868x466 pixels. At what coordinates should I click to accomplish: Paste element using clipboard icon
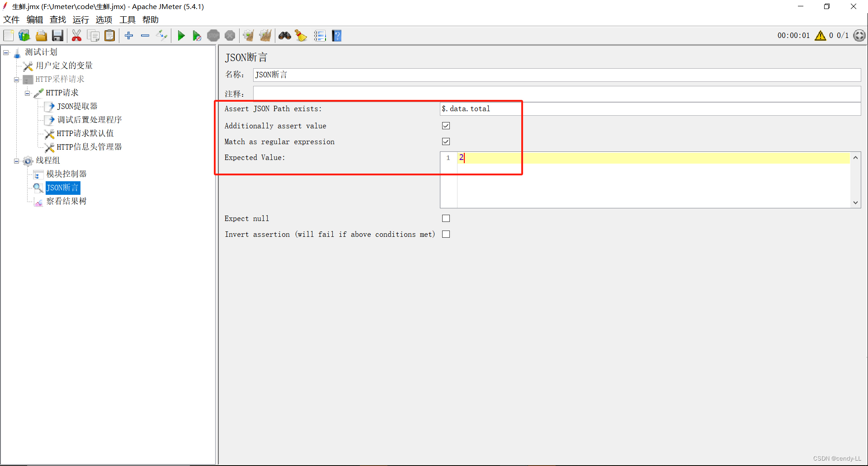coord(110,36)
